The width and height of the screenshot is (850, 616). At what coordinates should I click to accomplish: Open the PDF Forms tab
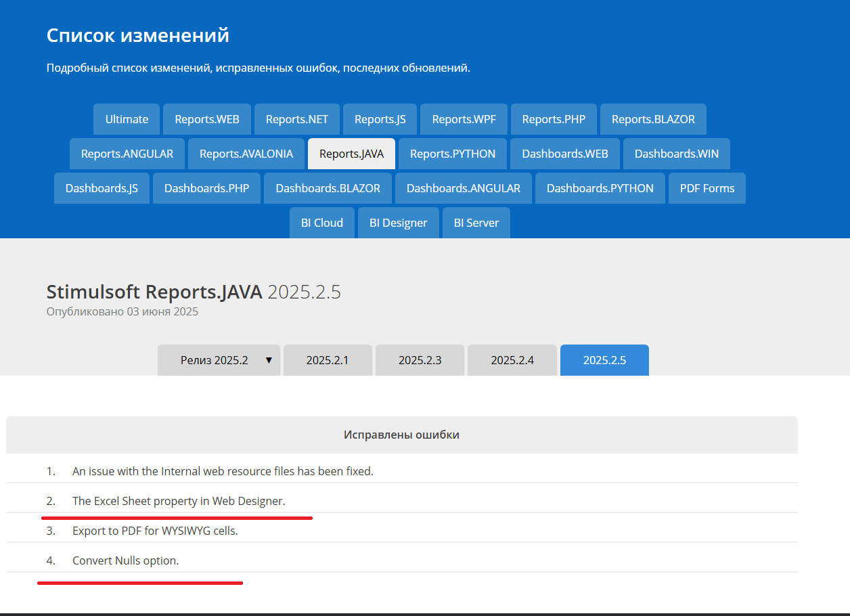pos(707,188)
